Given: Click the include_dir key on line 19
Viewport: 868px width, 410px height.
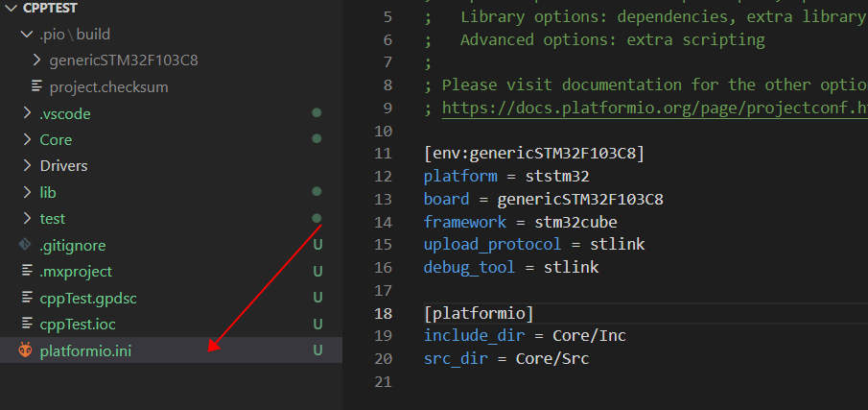Looking at the screenshot, I should click(x=474, y=336).
